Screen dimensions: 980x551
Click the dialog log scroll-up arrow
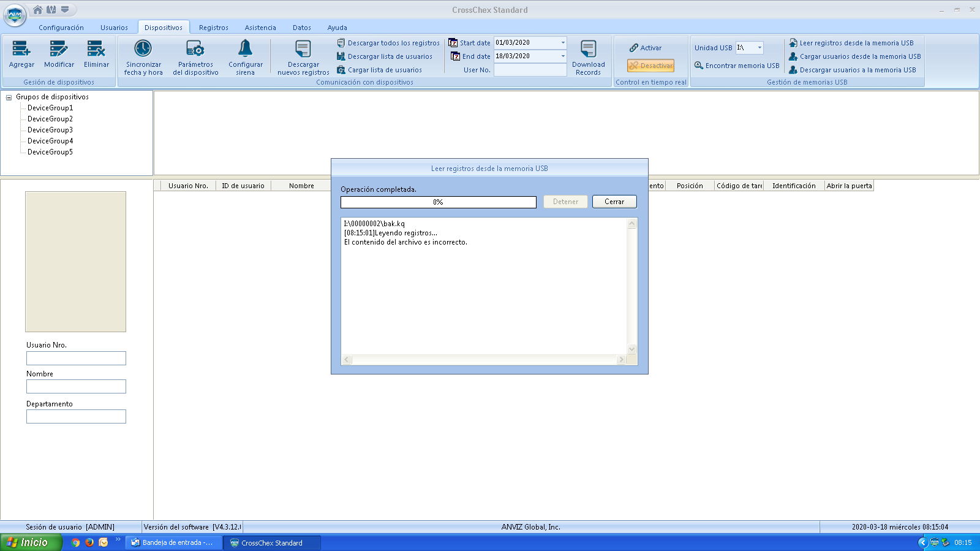point(632,224)
